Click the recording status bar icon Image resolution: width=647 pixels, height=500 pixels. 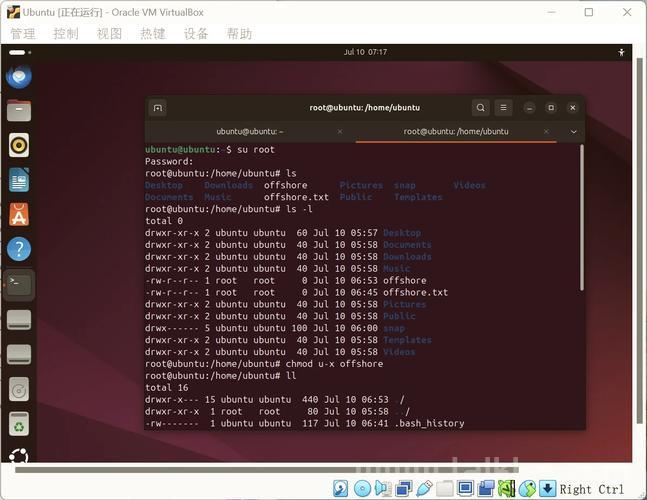click(x=486, y=489)
